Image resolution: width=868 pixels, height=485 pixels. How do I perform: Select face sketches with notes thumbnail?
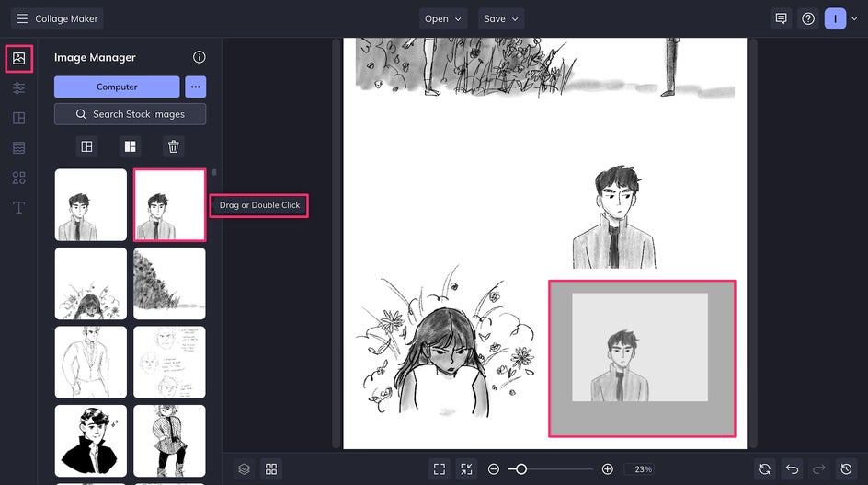pyautogui.click(x=169, y=363)
